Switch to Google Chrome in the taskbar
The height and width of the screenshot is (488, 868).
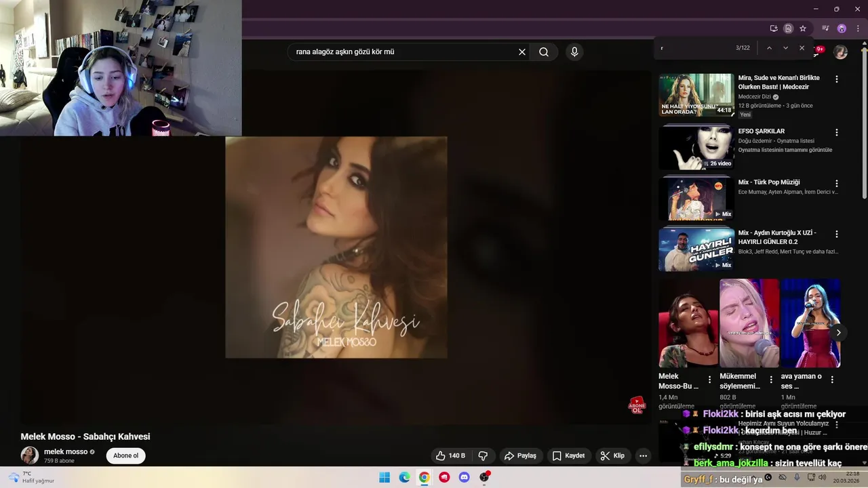point(424,477)
